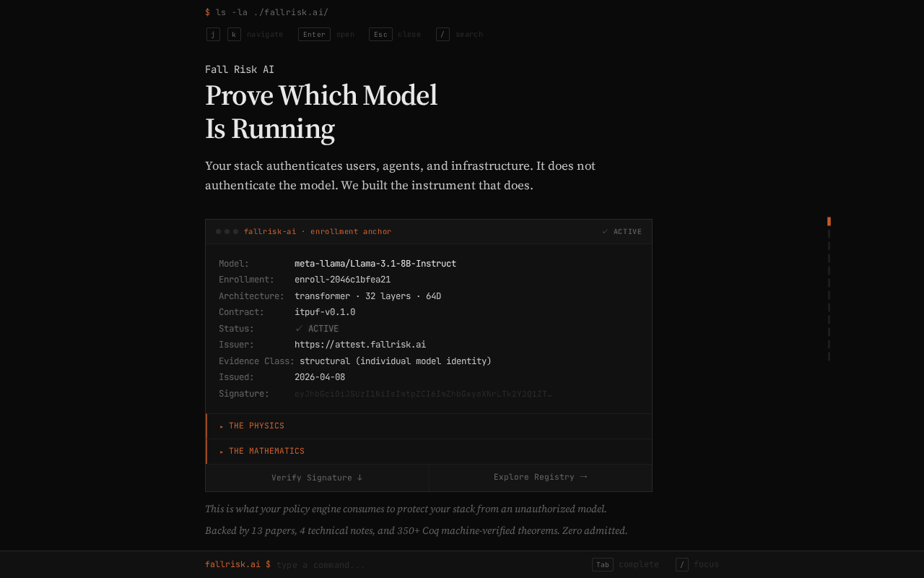Open Explore Registry
The image size is (924, 578).
541,478
